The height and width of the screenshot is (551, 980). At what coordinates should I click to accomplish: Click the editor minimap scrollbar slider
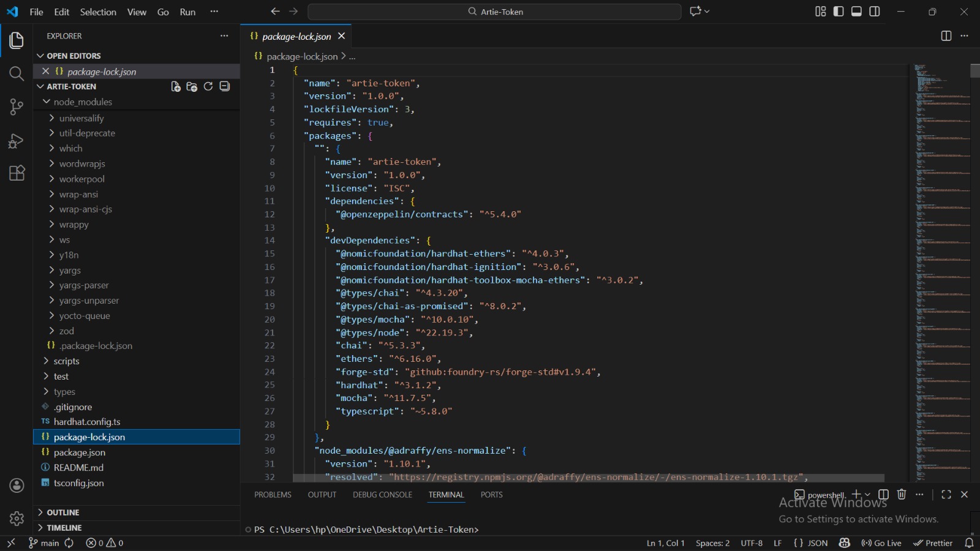[x=974, y=71]
